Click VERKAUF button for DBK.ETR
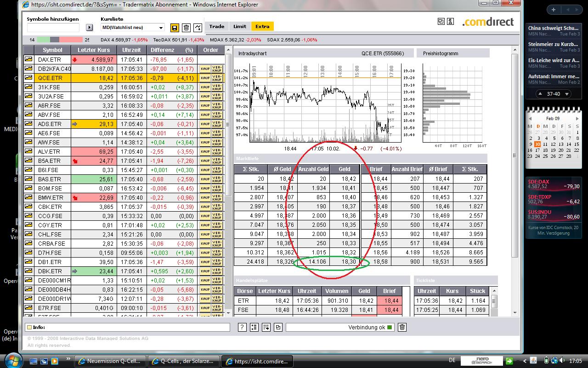This screenshot has width=588, height=368. [x=217, y=271]
